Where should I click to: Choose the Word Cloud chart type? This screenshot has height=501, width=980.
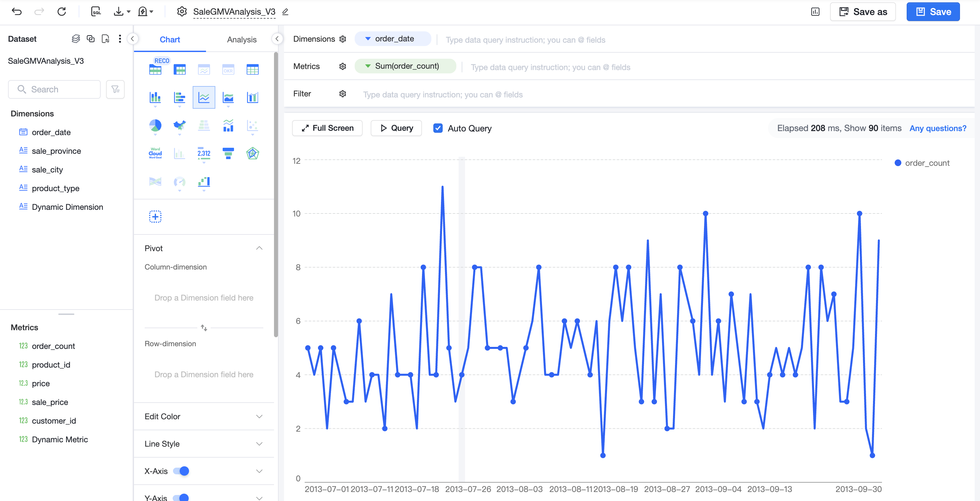coord(155,153)
